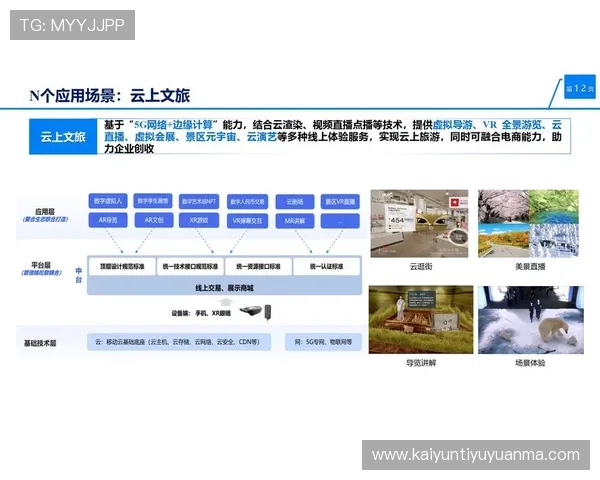Click the blue 云上文旅 label block
The width and height of the screenshot is (600, 480).
pyautogui.click(x=63, y=137)
